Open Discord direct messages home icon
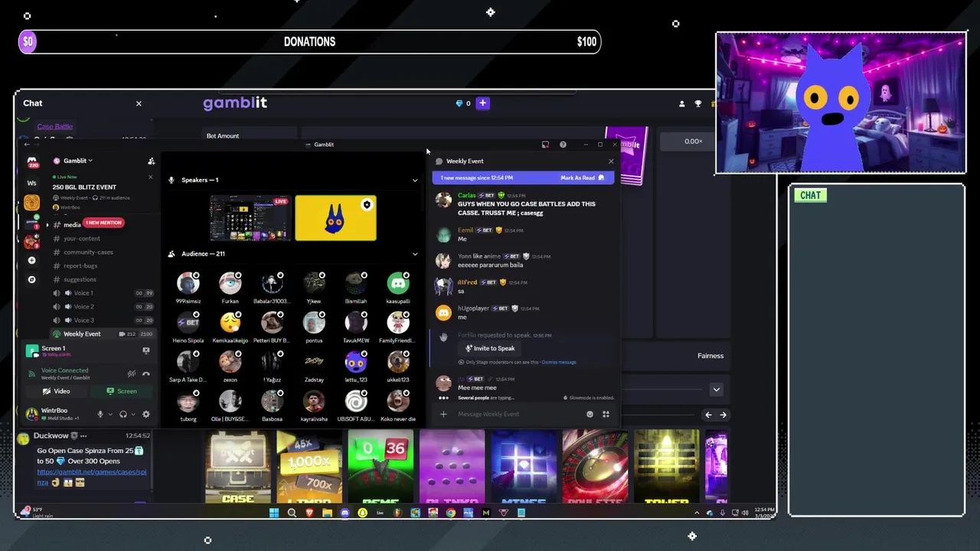 click(31, 161)
